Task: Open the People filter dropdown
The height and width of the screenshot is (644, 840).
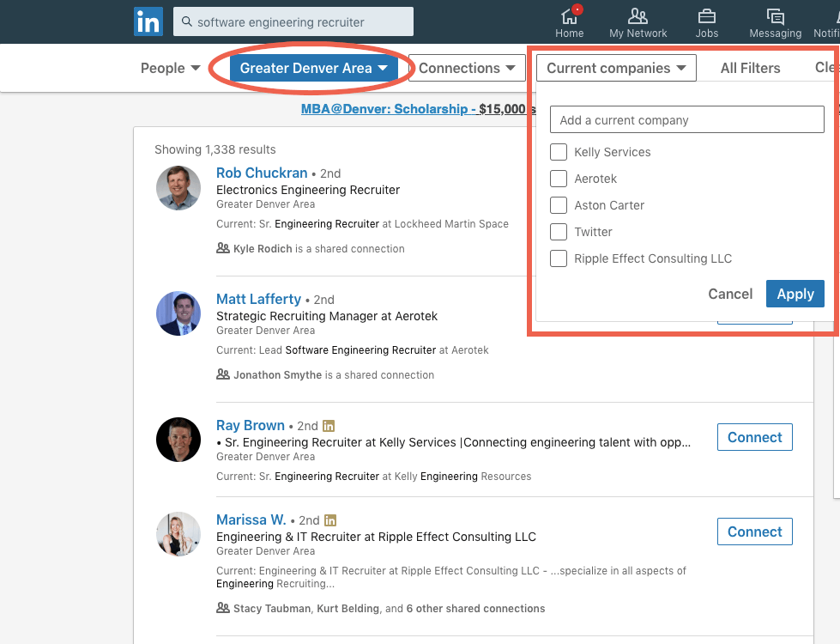Action: [171, 68]
